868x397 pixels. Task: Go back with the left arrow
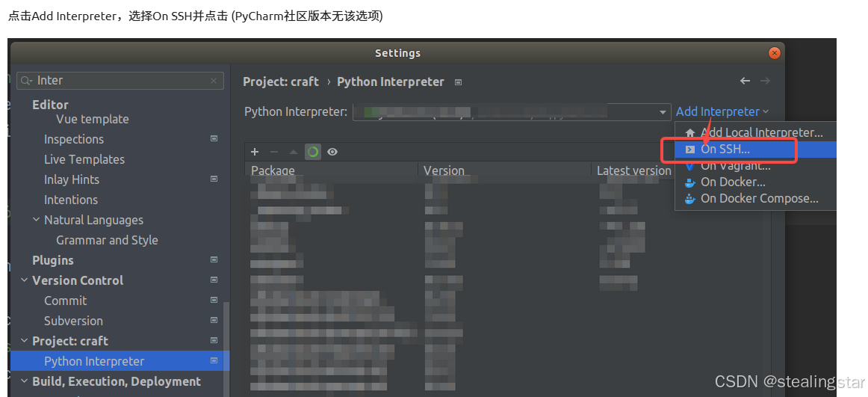tap(745, 81)
